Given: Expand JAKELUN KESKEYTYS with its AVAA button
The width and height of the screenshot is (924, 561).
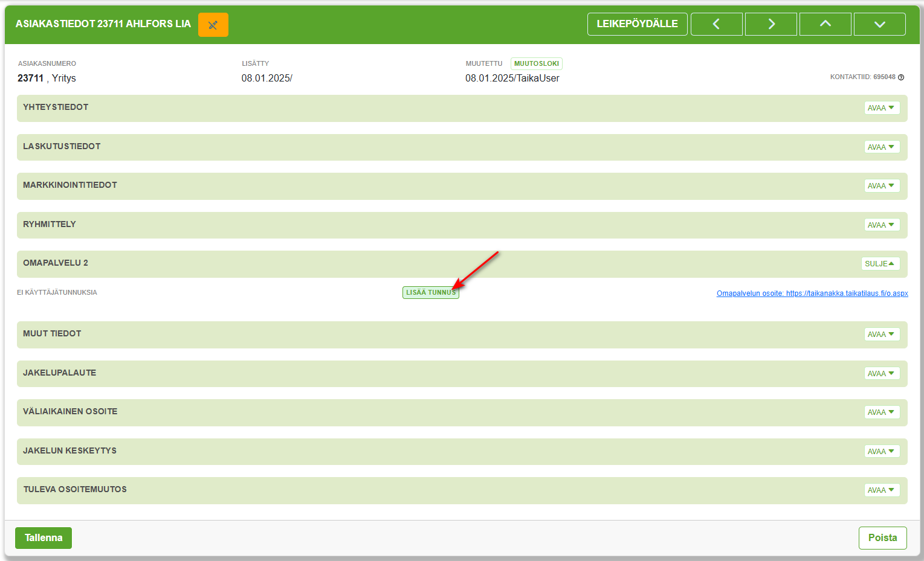Looking at the screenshot, I should (882, 452).
